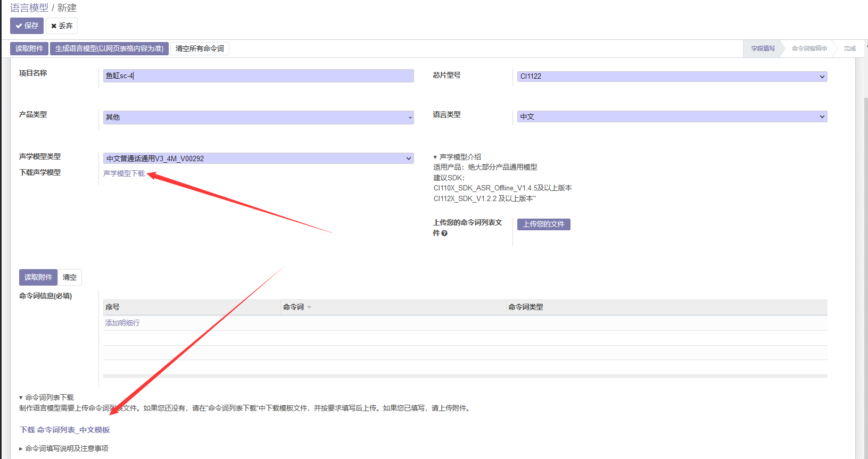The height and width of the screenshot is (459, 868).
Task: Collapse the 声学模型介绍 section
Action: pyautogui.click(x=457, y=157)
